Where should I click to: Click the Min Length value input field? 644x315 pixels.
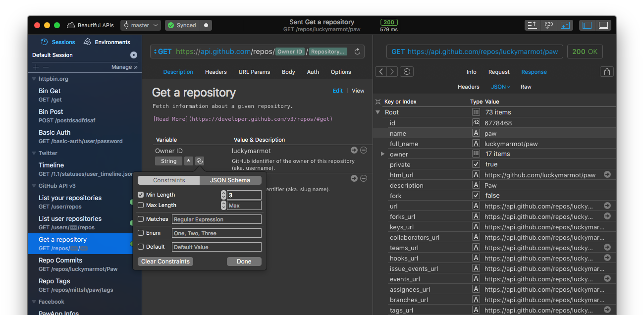click(244, 195)
